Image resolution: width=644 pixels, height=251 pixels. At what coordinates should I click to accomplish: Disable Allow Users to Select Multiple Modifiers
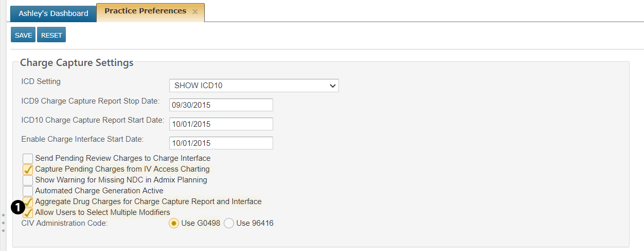pos(28,212)
